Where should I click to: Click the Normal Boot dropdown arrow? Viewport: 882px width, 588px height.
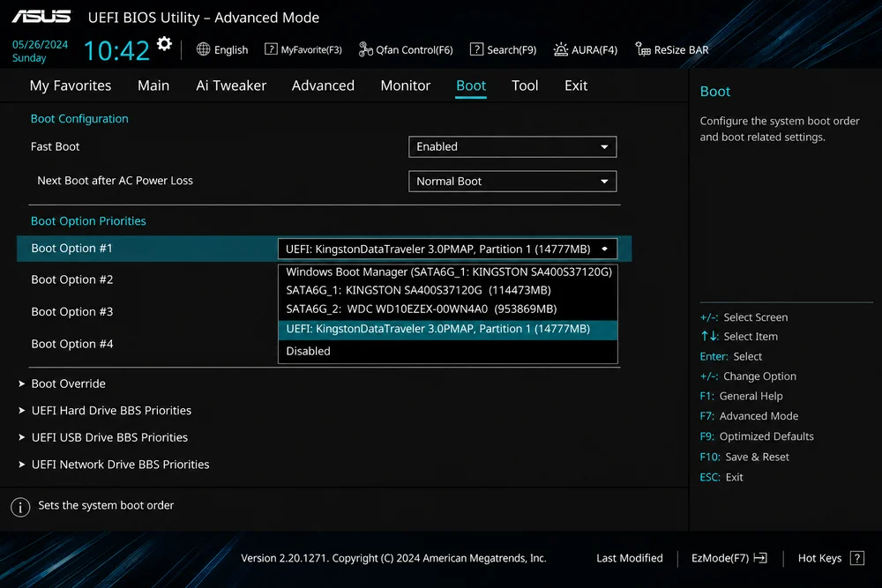[604, 181]
